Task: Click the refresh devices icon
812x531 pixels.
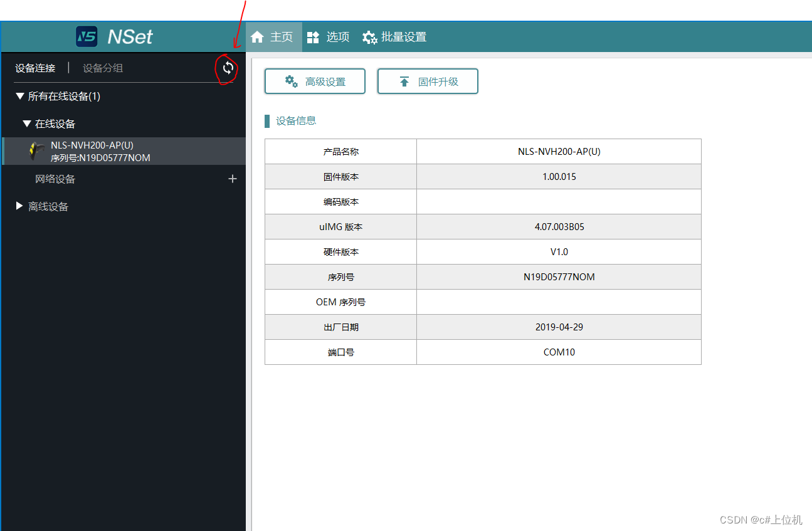Action: [228, 68]
